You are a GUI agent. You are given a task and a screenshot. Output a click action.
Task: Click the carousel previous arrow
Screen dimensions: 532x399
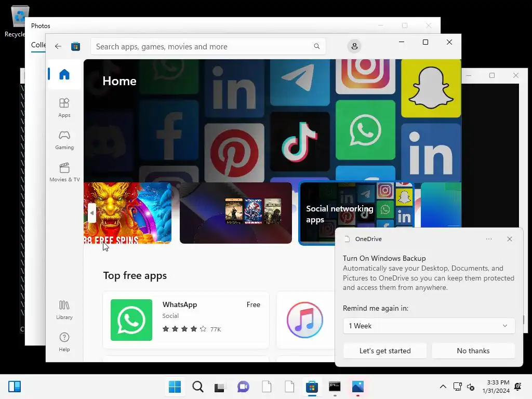pos(91,212)
